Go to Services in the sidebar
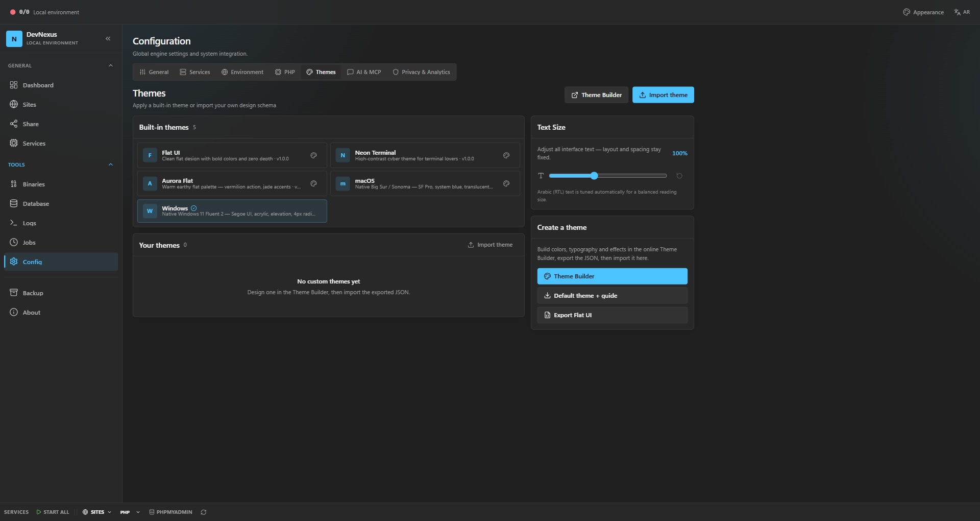Screen dimensions: 980x521 pyautogui.click(x=61, y=144)
